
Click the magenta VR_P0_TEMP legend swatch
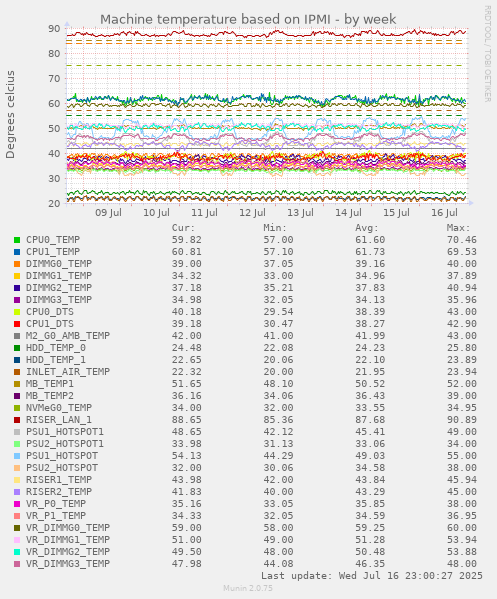tap(17, 504)
